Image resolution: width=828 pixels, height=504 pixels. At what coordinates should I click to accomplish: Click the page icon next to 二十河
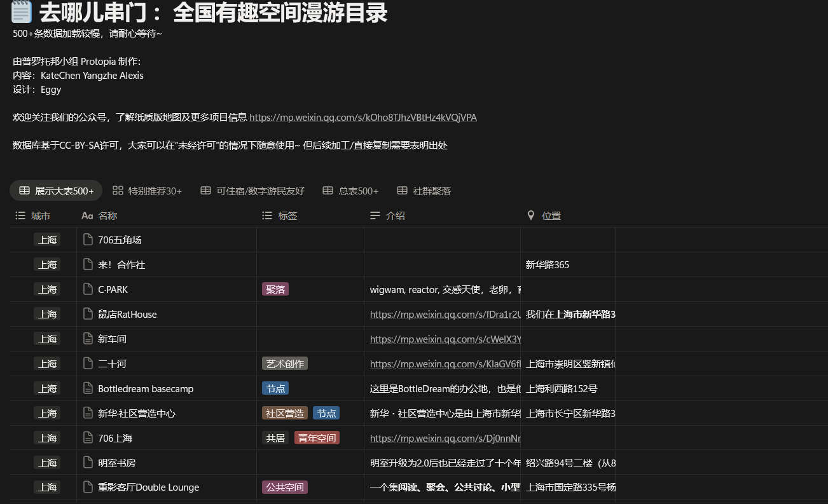click(88, 364)
